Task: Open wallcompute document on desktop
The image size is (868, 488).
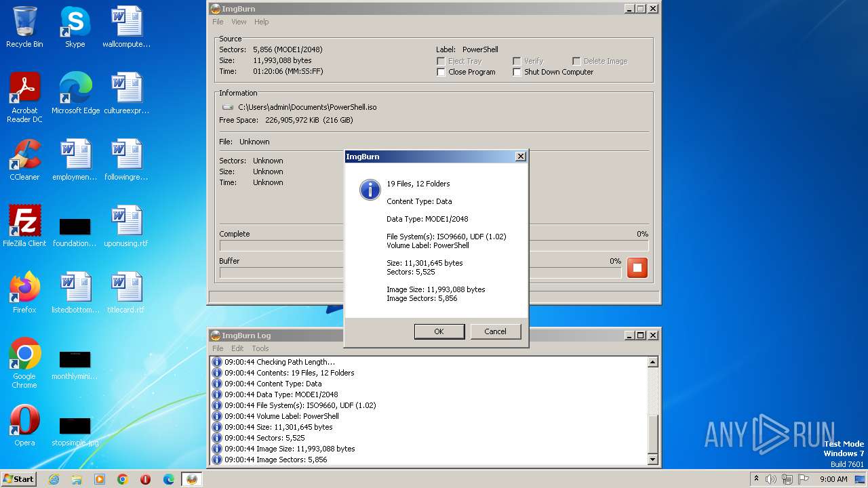Action: click(126, 27)
